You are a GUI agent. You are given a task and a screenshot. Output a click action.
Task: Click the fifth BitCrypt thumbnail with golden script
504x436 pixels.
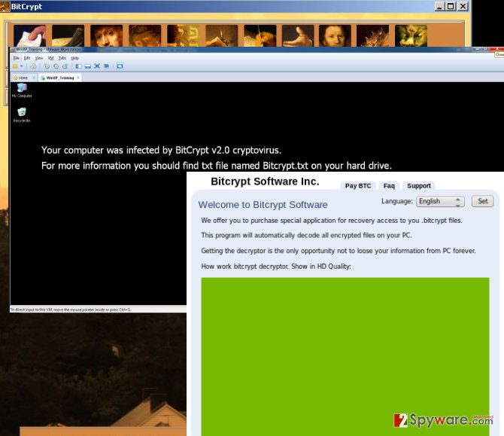[183, 35]
